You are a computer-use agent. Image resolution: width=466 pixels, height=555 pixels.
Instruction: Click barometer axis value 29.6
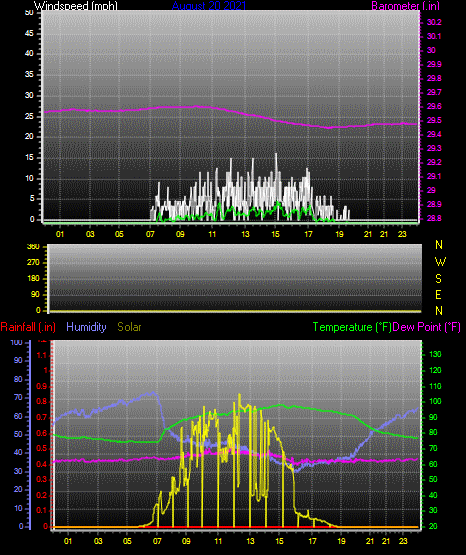pos(434,107)
